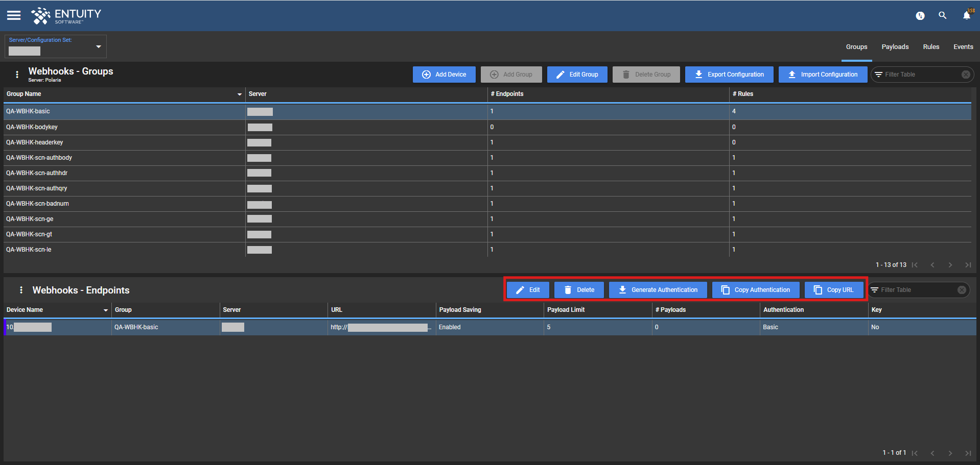Viewport: 980px width, 465px height.
Task: Click the endpoint Edit button
Action: tap(528, 290)
